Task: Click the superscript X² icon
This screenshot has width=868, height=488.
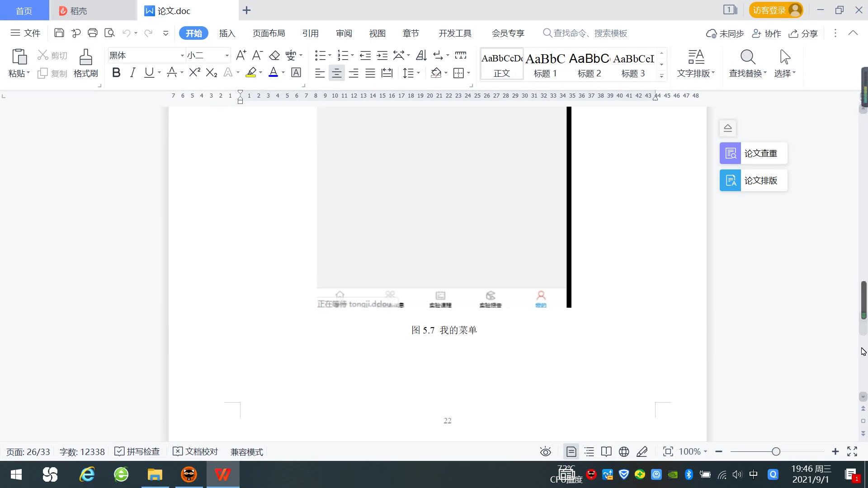Action: pyautogui.click(x=194, y=73)
